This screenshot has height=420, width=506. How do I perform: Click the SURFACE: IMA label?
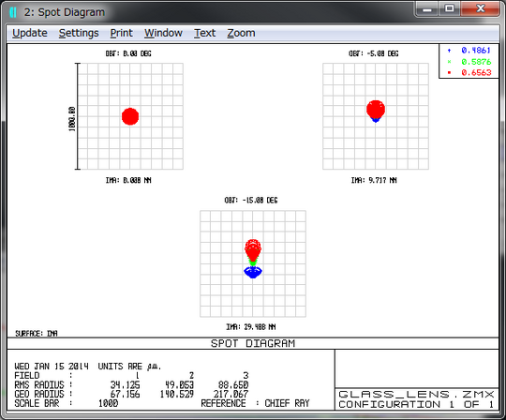(37, 334)
